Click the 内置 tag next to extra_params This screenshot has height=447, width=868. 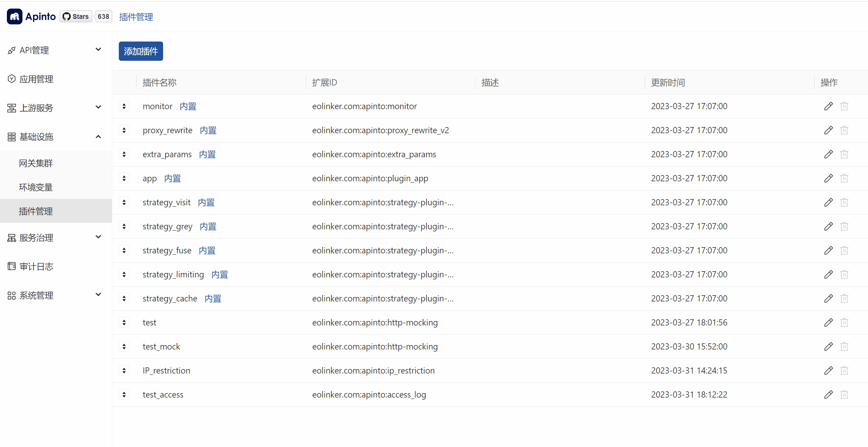[x=207, y=154]
